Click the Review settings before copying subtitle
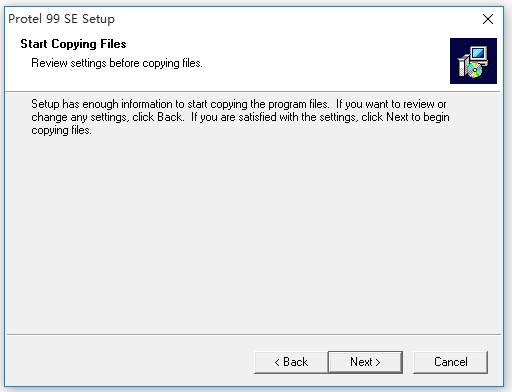 coord(117,63)
